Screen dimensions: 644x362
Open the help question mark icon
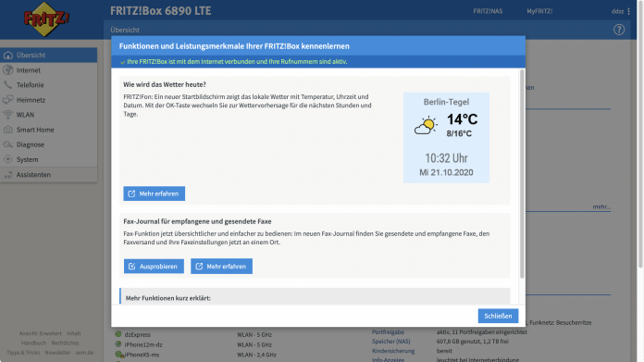pos(619,30)
